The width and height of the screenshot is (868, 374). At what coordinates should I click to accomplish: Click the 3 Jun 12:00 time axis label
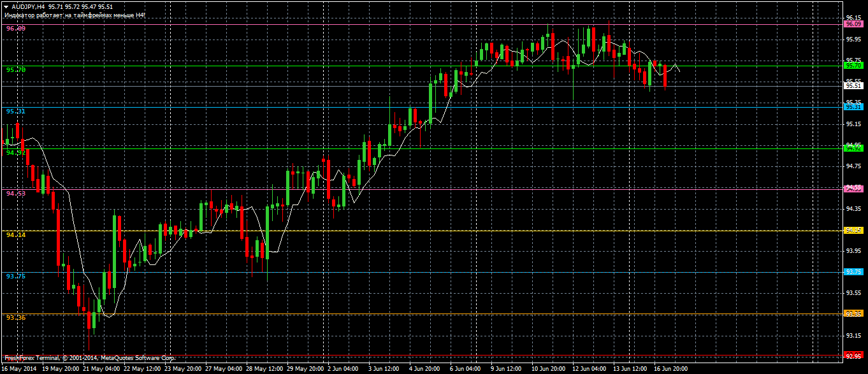385,369
